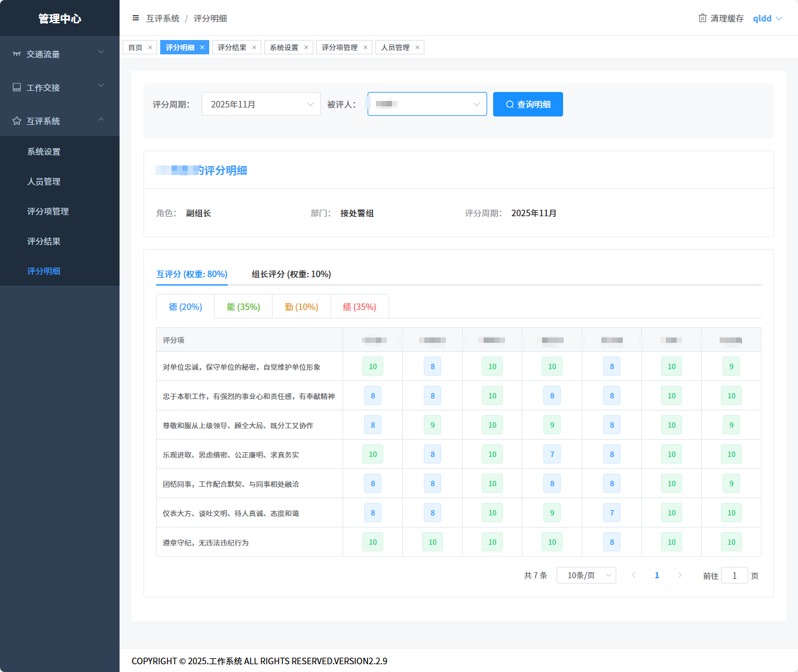Click the trash icon for 清理缓存
The height and width of the screenshot is (672, 798).
702,18
